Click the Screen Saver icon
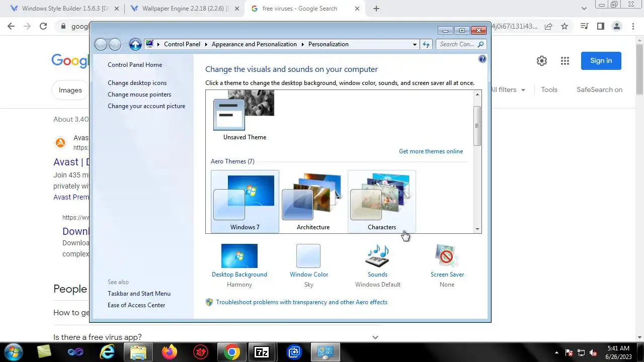The width and height of the screenshot is (644, 362). pos(447,256)
